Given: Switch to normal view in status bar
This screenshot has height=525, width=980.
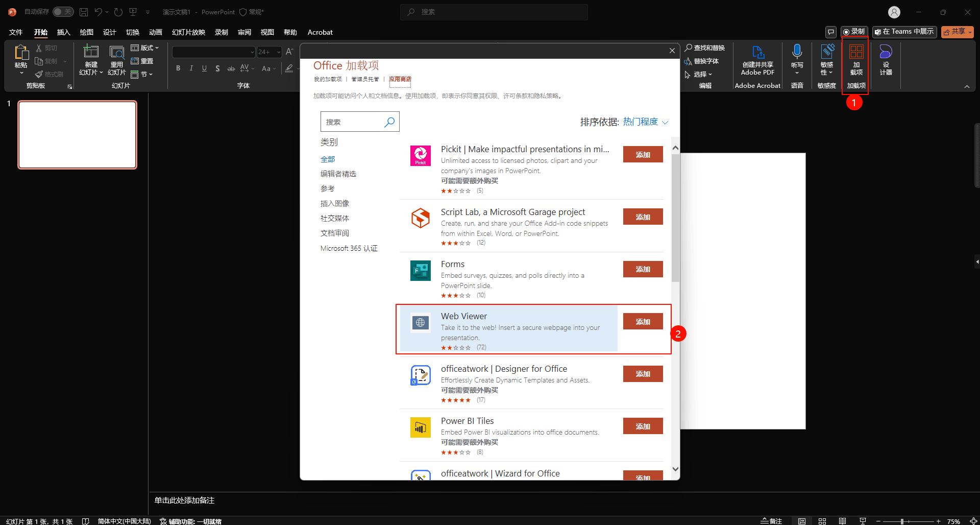Looking at the screenshot, I should click(802, 521).
